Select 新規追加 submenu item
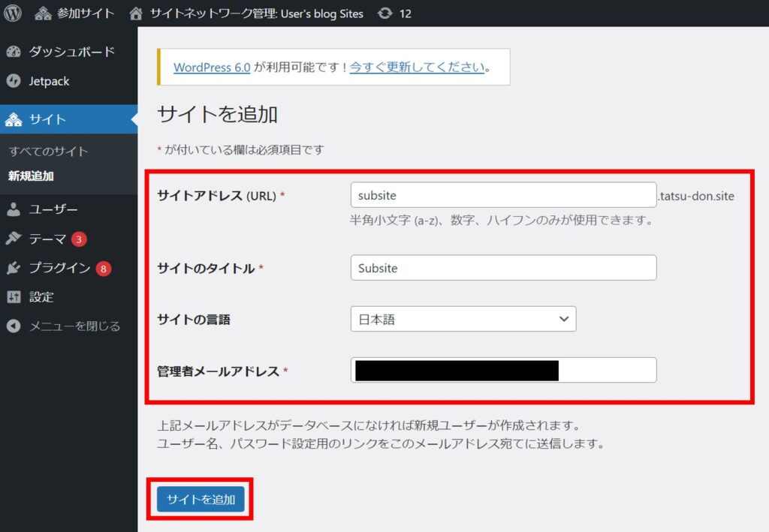 [x=31, y=176]
